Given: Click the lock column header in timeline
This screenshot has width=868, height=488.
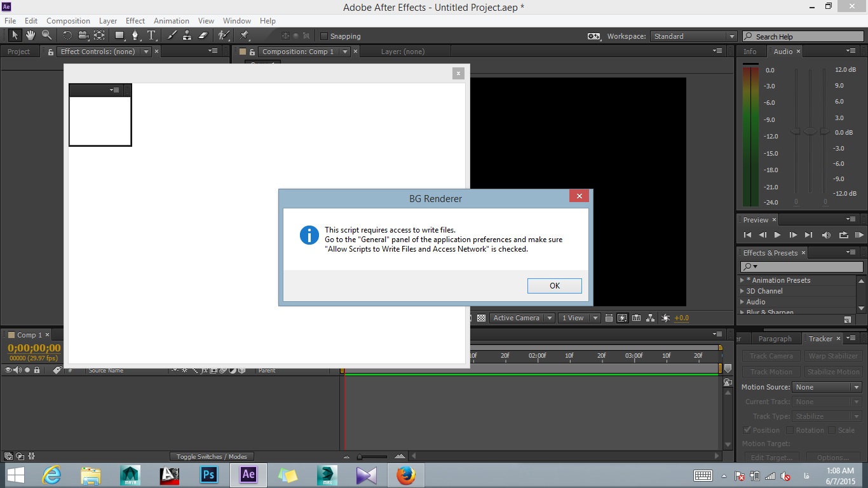Looking at the screenshot, I should (37, 370).
